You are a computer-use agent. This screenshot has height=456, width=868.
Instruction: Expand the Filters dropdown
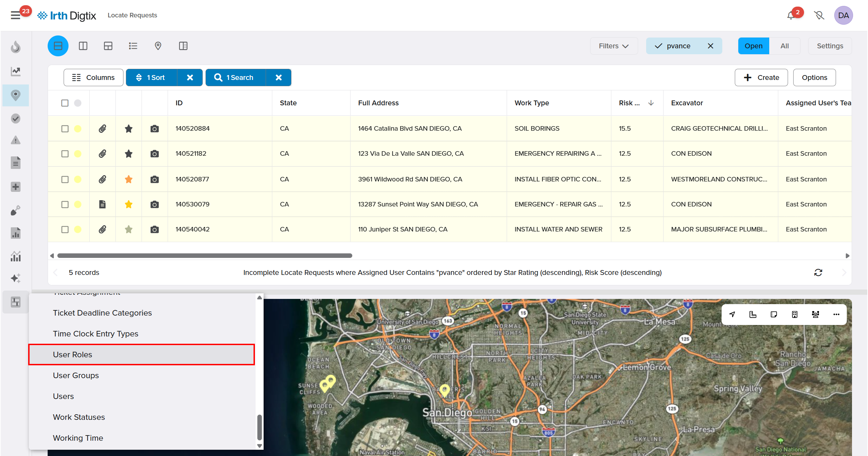point(613,46)
